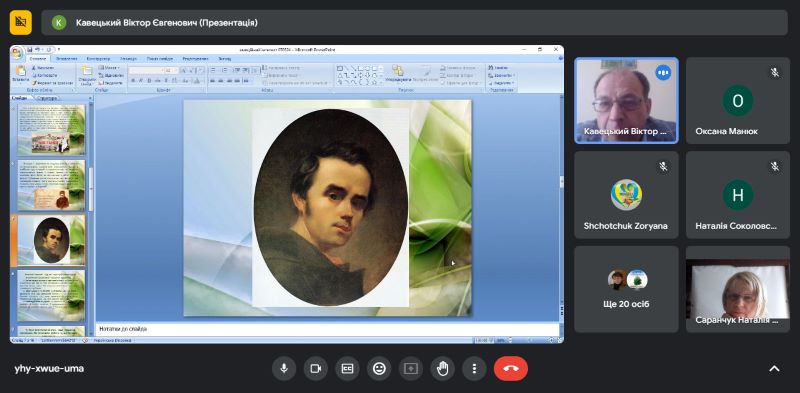This screenshot has height=393, width=800.
Task: Open the Виділити select dropdown
Action: tap(502, 83)
